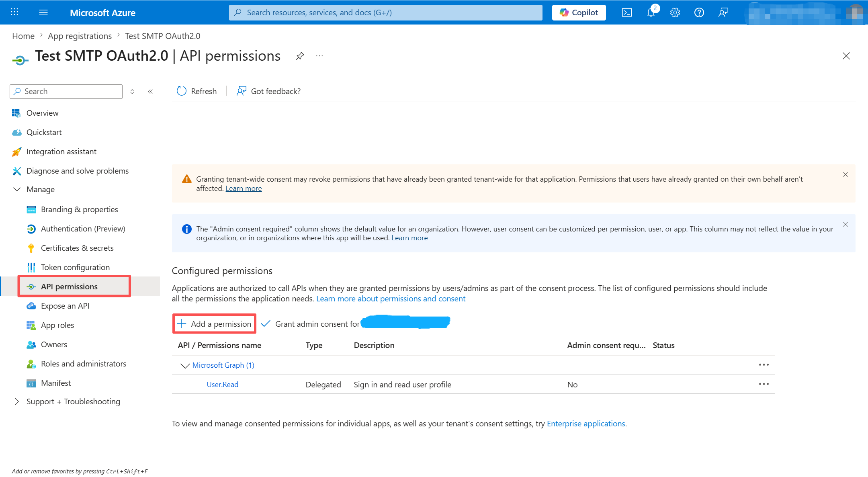This screenshot has width=868, height=477.
Task: Go to App registrations breadcrumb
Action: (80, 36)
